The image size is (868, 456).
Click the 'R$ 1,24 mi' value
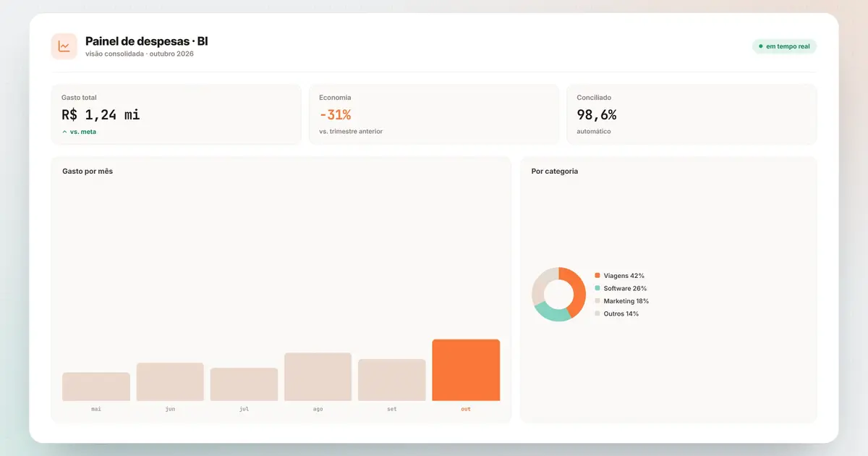(x=101, y=114)
